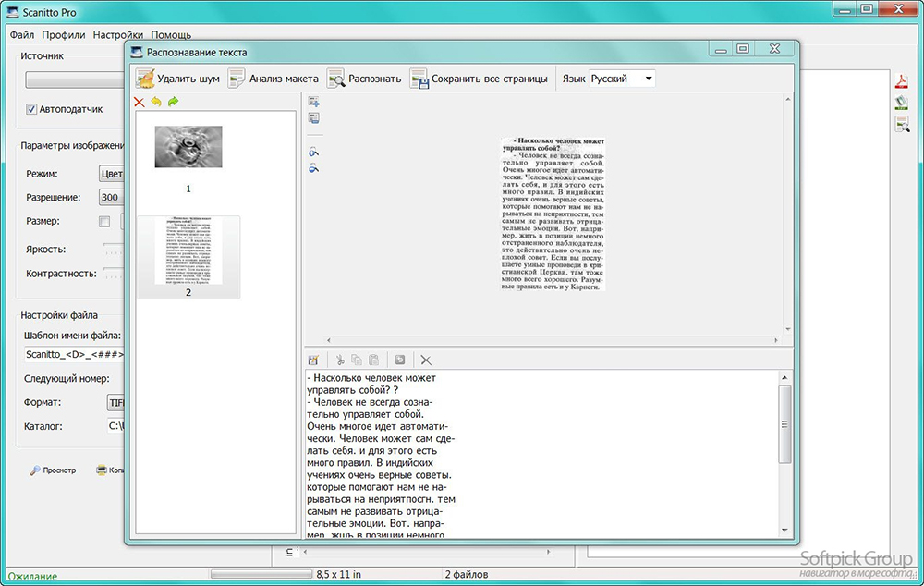Click the recognized text vertical scrollbar
Viewport: 924px width, 586px height.
point(784,423)
